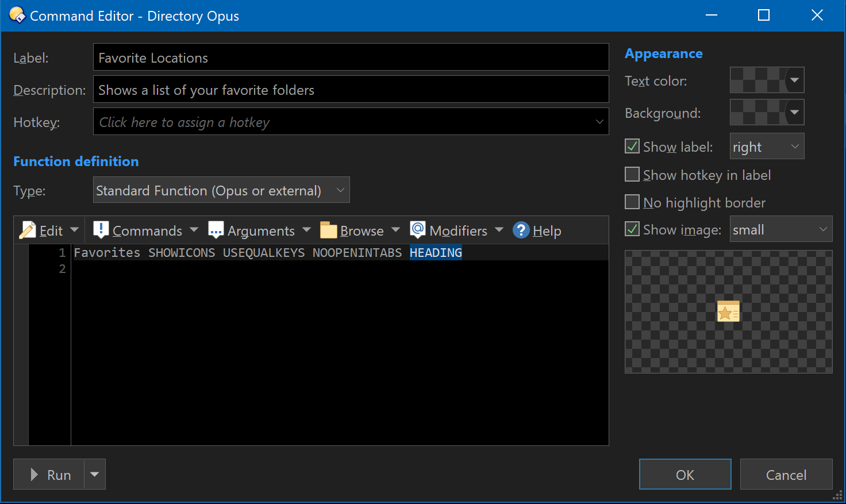Tick the No highlight border checkbox
The height and width of the screenshot is (504, 846).
pyautogui.click(x=632, y=202)
